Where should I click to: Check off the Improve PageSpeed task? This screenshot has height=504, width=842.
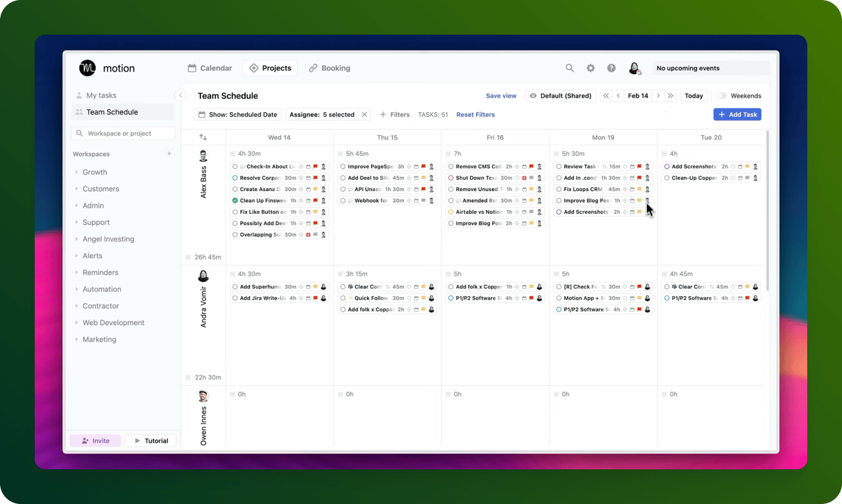[x=343, y=167]
